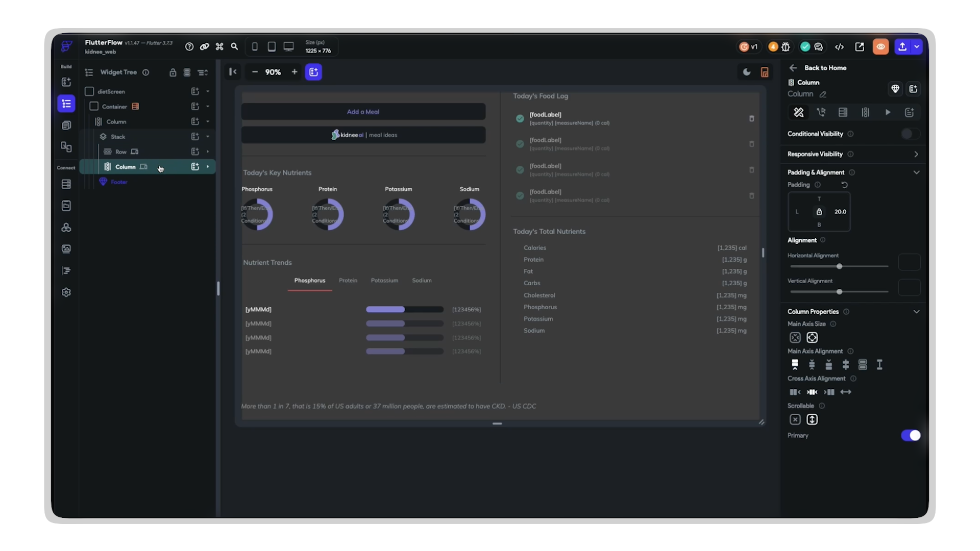Screen dimensions: 980x551
Task: Select tablet device preview icon
Action: 272,47
